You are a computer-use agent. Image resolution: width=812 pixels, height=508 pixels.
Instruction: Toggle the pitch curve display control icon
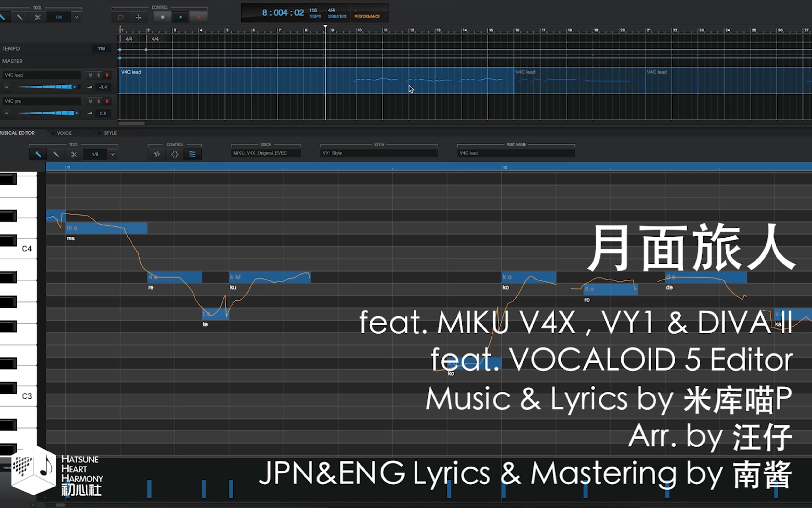(192, 155)
